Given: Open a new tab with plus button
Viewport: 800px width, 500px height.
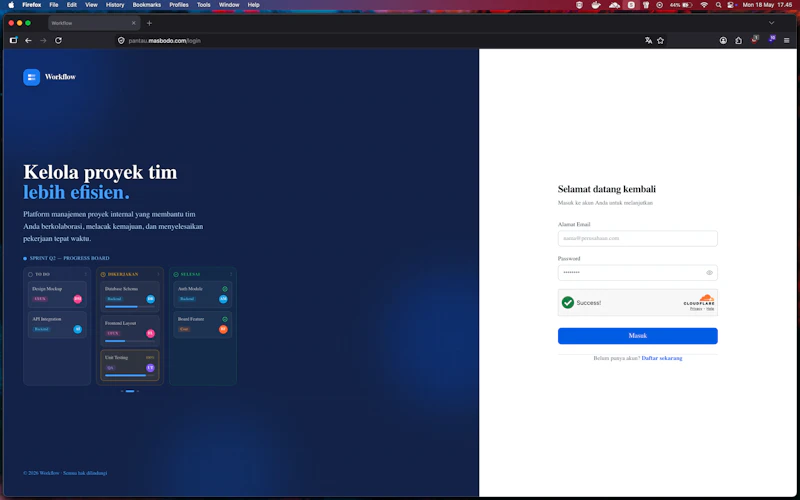Looking at the screenshot, I should pos(149,23).
